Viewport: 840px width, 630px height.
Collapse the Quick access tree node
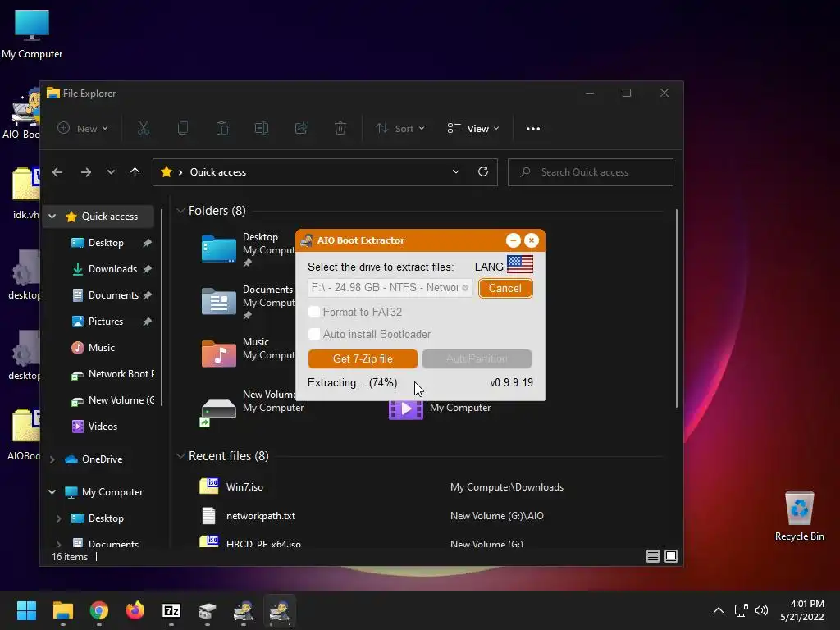tap(52, 217)
